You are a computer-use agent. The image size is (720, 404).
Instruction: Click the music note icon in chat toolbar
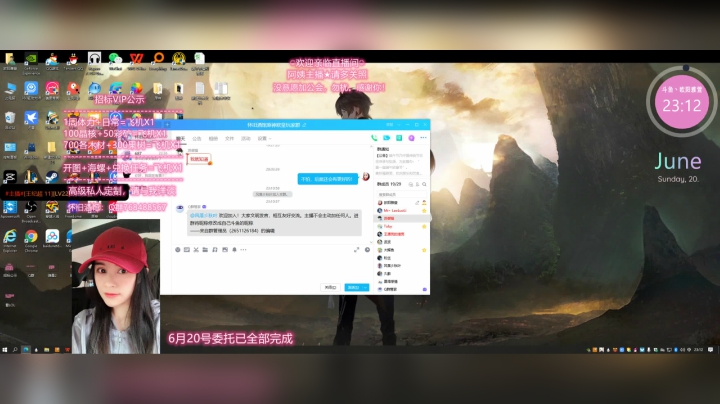click(215, 250)
